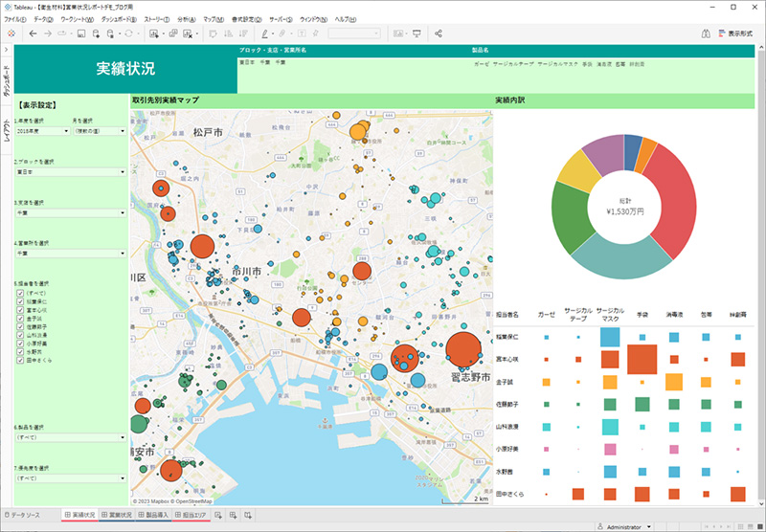Click the presentation mode icon
The width and height of the screenshot is (766, 532).
(417, 33)
